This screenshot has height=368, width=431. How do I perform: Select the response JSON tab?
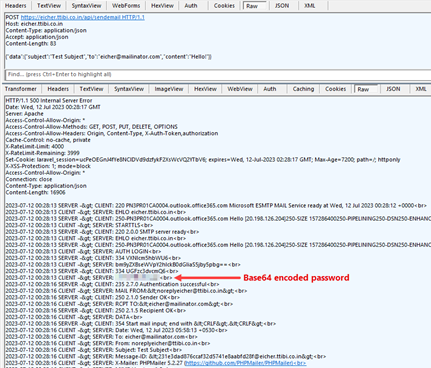(x=393, y=89)
